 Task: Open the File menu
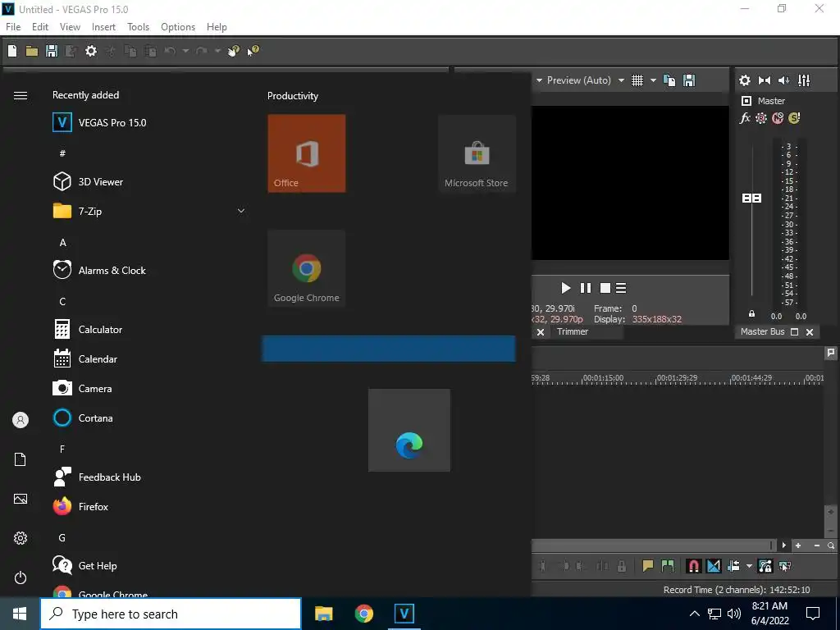13,27
